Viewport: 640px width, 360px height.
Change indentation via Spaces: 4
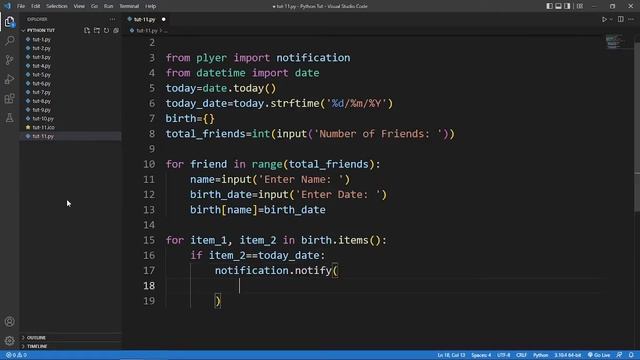(x=481, y=355)
